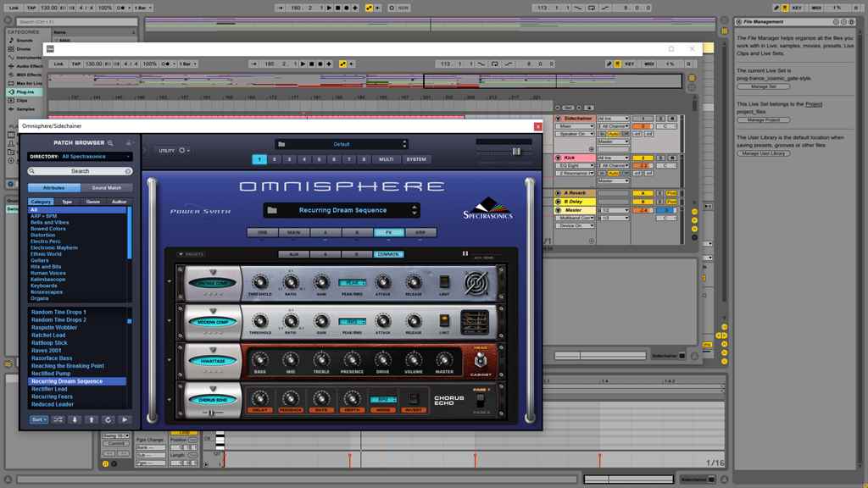
Task: Flip the amp HEAD/CABINET switch
Action: click(481, 361)
